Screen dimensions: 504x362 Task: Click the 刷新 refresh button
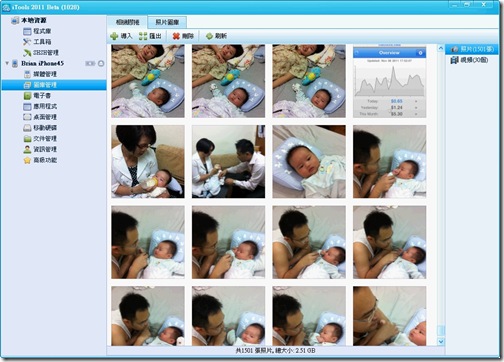point(216,36)
